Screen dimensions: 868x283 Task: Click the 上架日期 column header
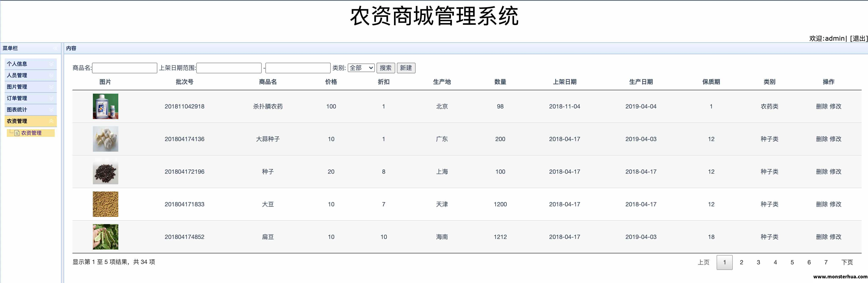point(565,82)
